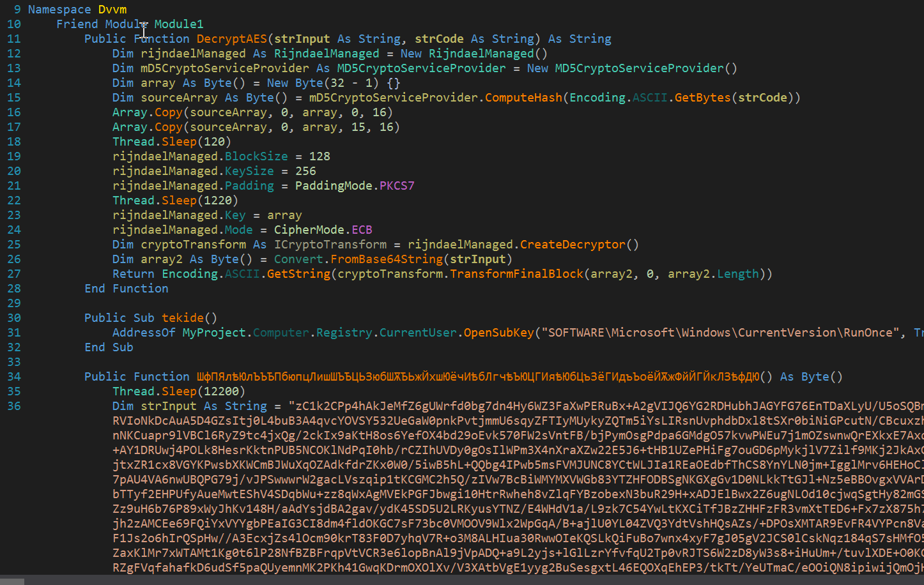Click the value "256"
The width and height of the screenshot is (924, 585).
(305, 171)
